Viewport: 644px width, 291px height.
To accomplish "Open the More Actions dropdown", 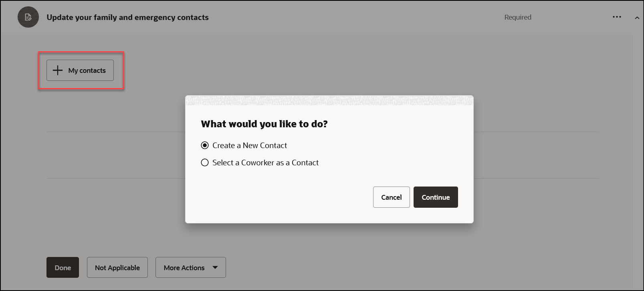I will (x=191, y=267).
